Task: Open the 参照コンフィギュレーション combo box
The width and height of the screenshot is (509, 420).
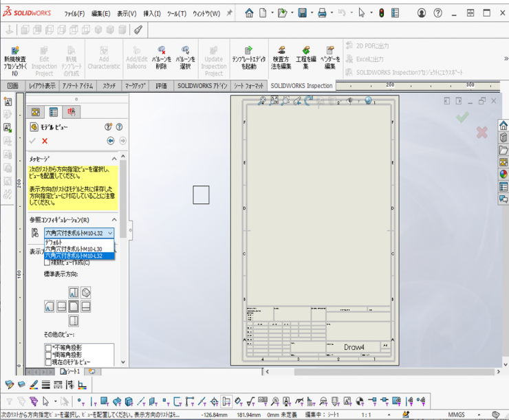Action: click(79, 233)
